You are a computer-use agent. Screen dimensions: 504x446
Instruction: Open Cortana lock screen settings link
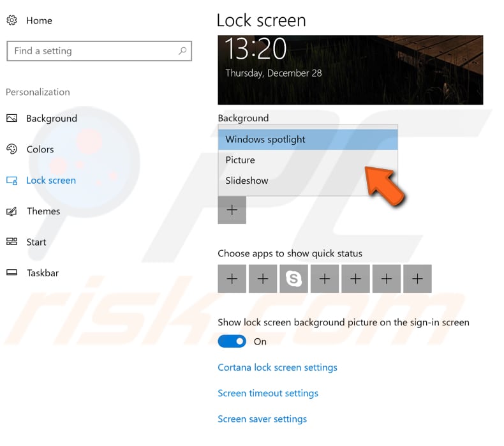coord(278,368)
